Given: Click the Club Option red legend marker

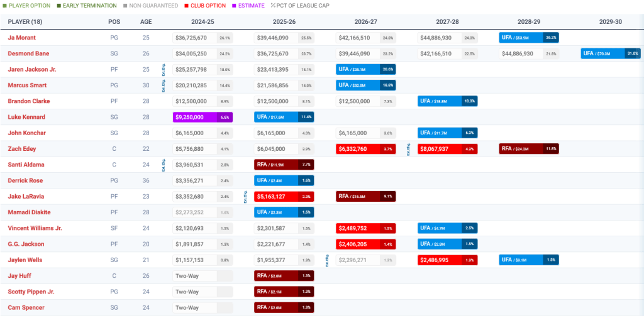Looking at the screenshot, I should tap(186, 6).
